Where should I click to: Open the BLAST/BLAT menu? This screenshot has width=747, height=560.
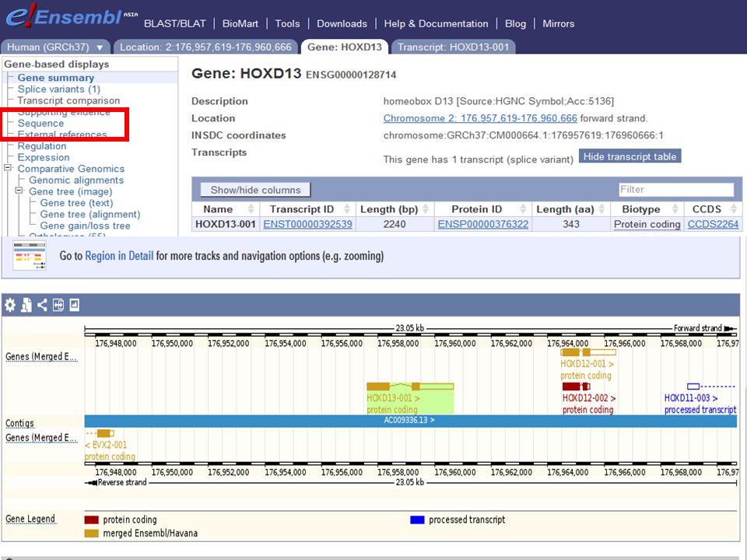(175, 24)
